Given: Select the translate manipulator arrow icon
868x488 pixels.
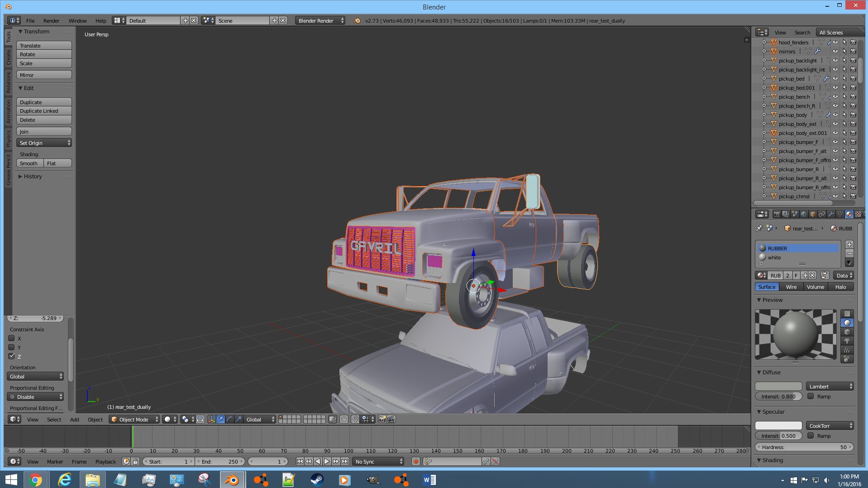Looking at the screenshot, I should point(220,419).
